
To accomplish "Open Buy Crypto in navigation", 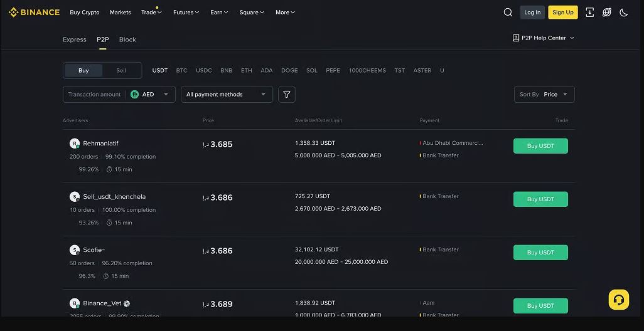I will [x=85, y=13].
